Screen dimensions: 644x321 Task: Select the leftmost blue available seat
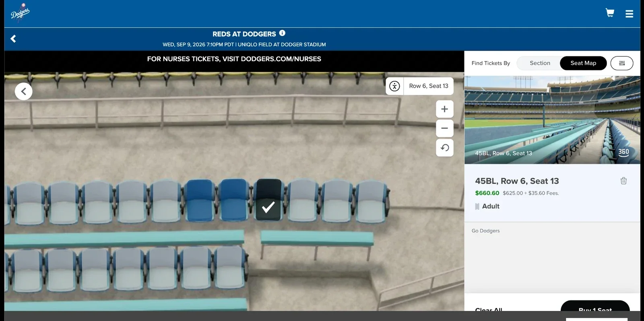(200, 200)
